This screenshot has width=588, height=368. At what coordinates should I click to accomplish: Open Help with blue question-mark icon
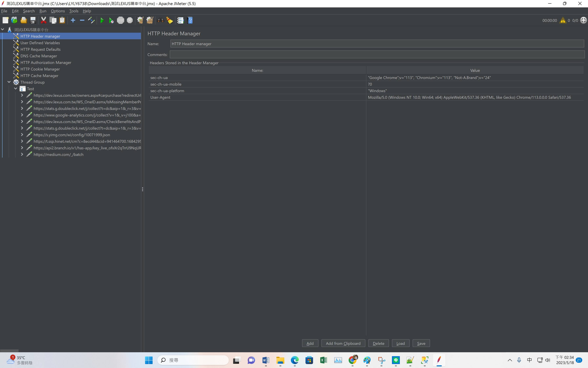[x=190, y=20]
